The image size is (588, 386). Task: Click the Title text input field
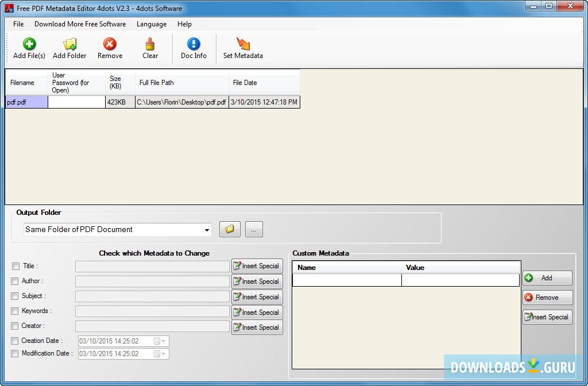(x=152, y=267)
